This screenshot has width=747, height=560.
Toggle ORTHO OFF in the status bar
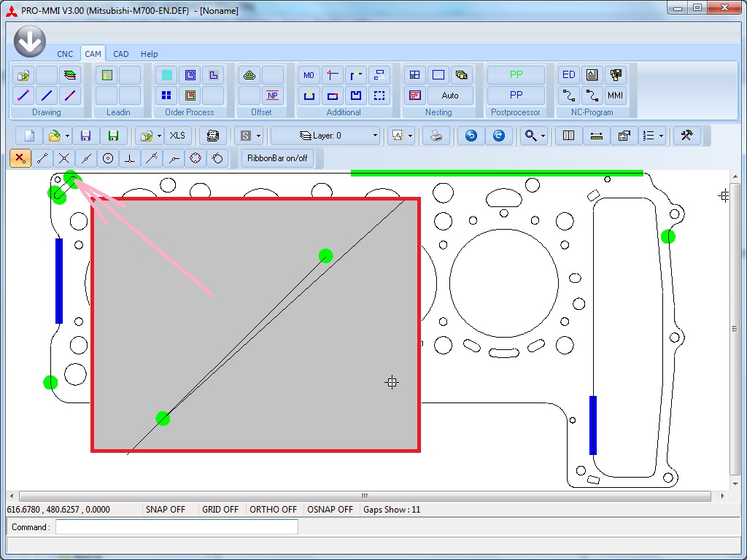274,510
